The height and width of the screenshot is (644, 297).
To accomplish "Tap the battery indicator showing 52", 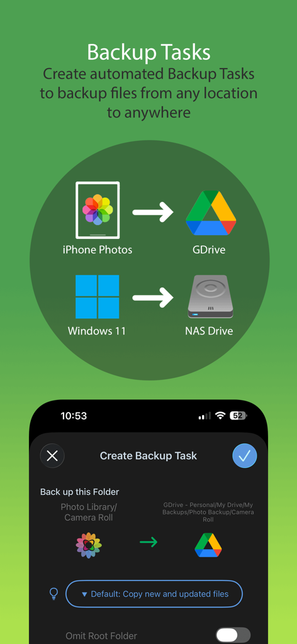I will [238, 416].
